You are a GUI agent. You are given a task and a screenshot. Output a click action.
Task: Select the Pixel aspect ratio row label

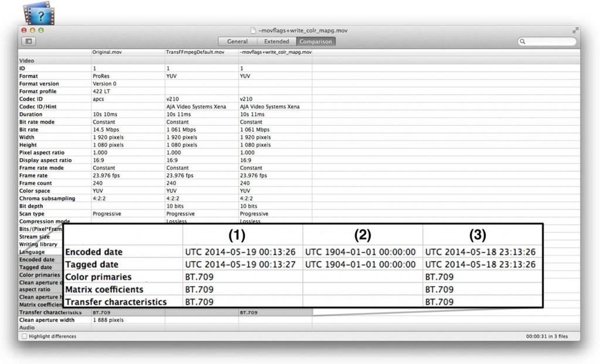pyautogui.click(x=42, y=153)
